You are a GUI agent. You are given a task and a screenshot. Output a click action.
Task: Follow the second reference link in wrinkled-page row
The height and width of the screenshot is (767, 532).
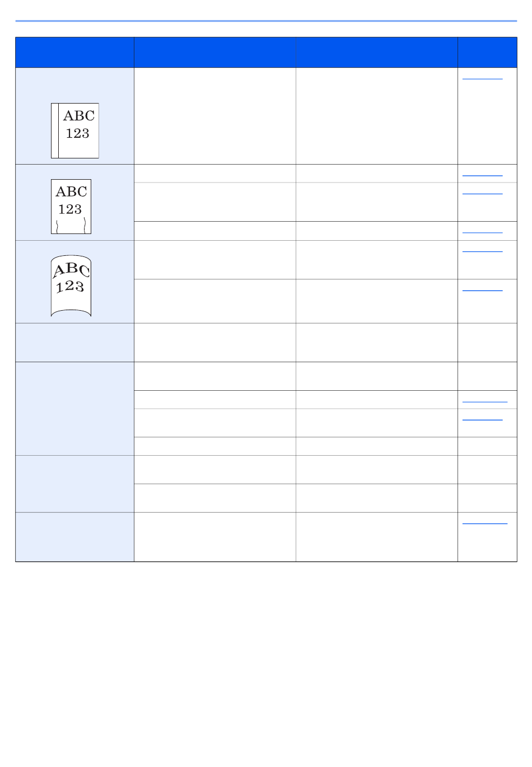coord(482,193)
